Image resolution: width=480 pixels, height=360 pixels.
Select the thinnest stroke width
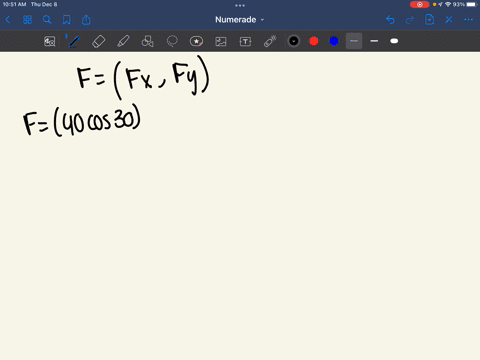click(x=354, y=41)
